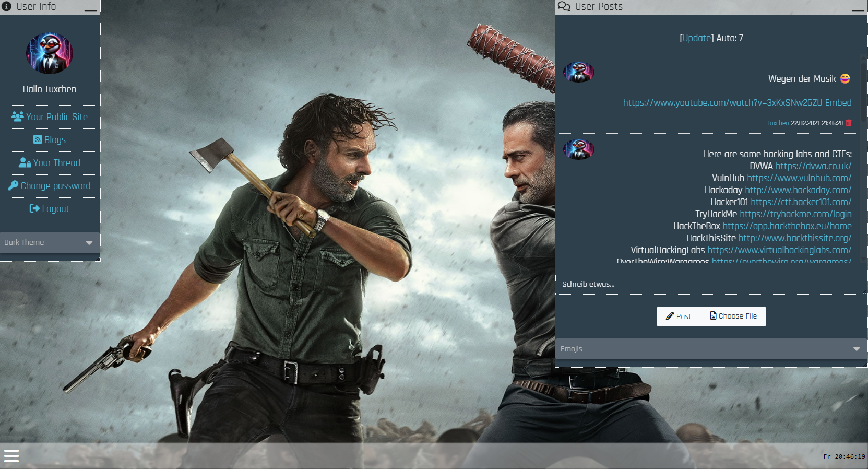The image size is (868, 469).
Task: Minimize the User Info panel
Action: coord(90,10)
